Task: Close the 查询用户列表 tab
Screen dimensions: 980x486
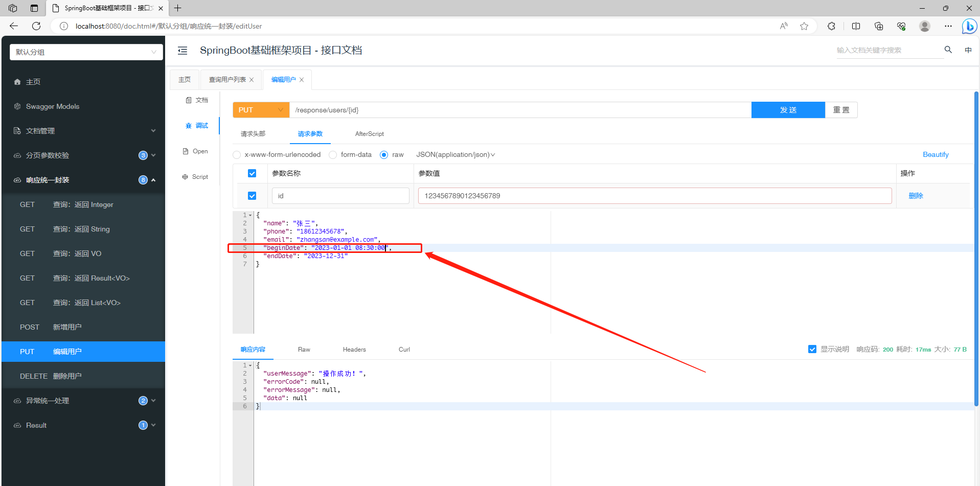Action: (x=252, y=80)
